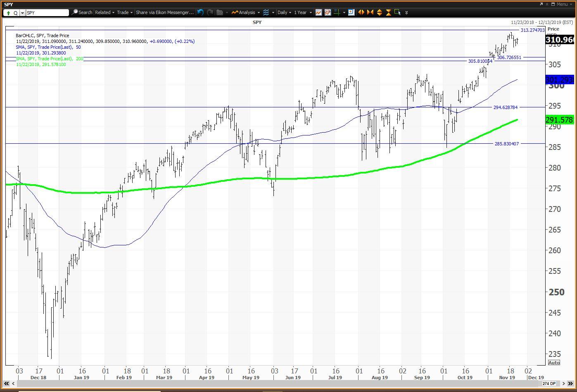This screenshot has height=392, width=577.
Task: Select the green rectangle pointer tool icon
Action: [x=397, y=12]
